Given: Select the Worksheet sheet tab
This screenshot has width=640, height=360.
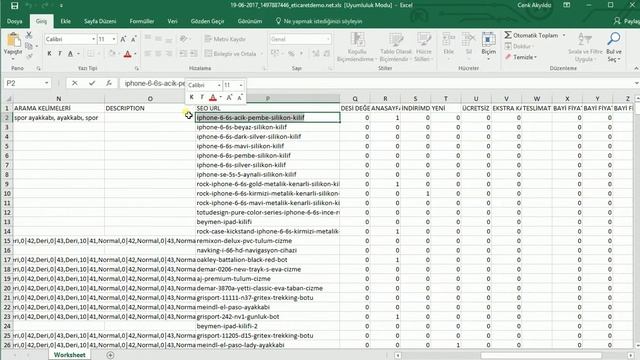Looking at the screenshot, I should (x=70, y=355).
